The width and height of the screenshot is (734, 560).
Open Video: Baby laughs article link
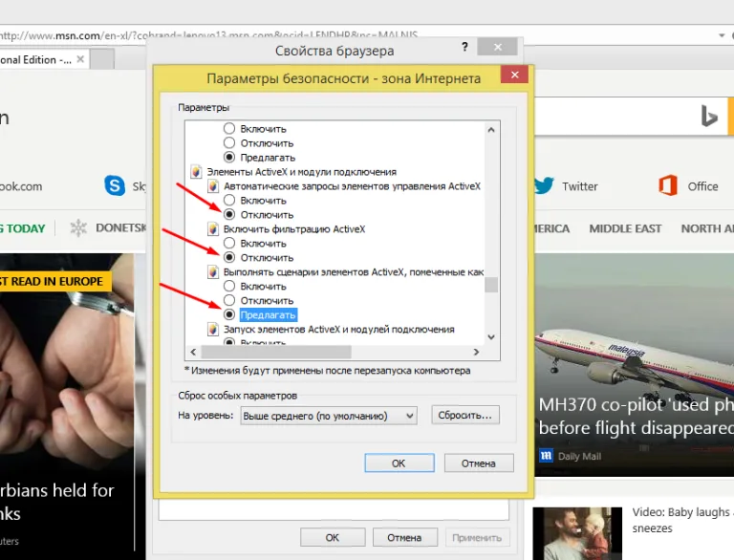[x=682, y=520]
